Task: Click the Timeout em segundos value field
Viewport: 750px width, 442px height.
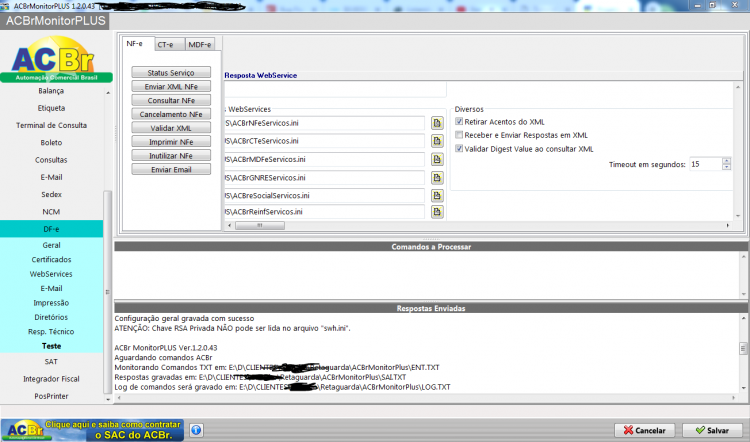Action: [x=706, y=164]
